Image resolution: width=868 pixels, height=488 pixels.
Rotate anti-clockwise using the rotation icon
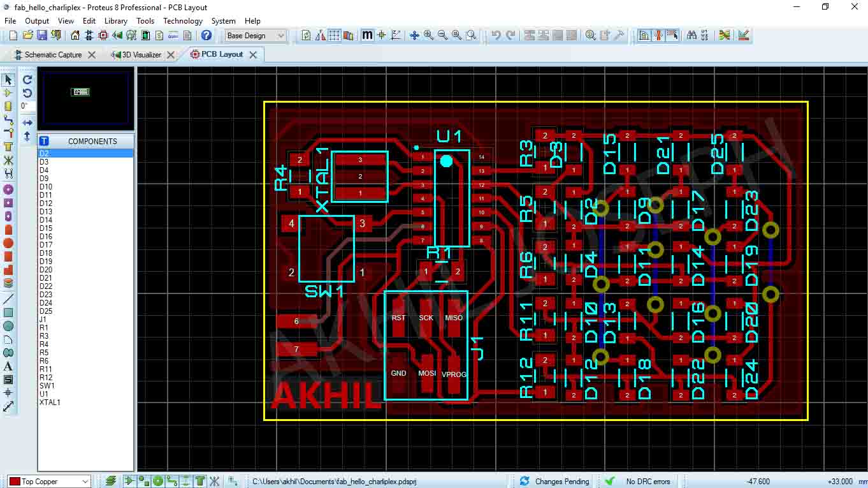coord(27,93)
